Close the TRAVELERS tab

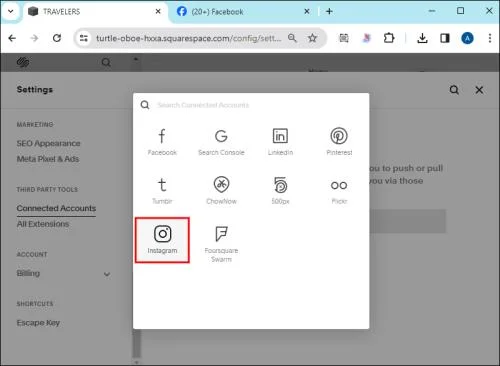coord(158,11)
